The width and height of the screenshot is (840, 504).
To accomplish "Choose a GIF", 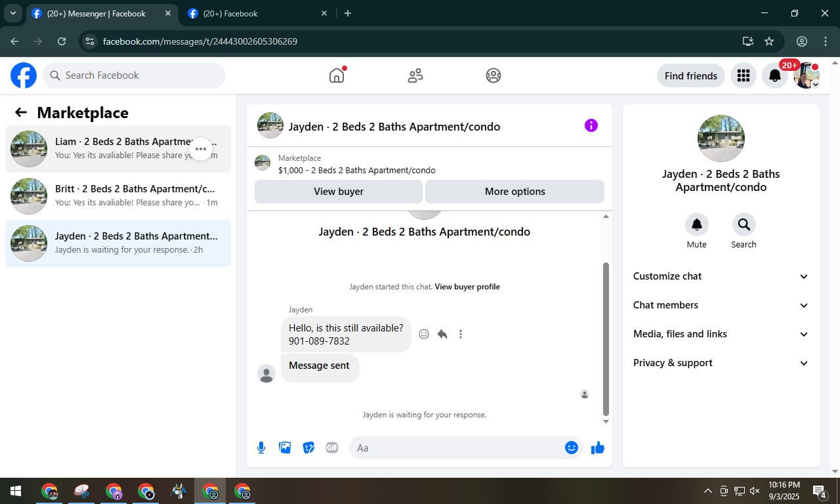I will point(332,448).
